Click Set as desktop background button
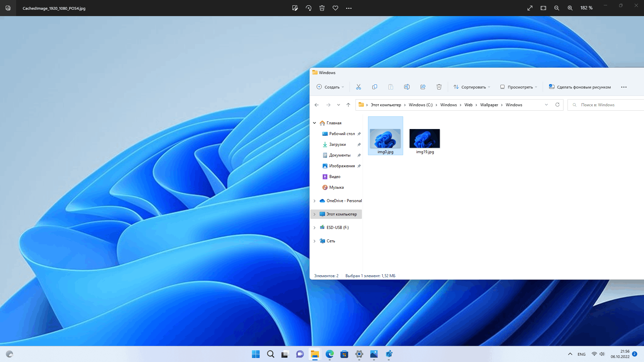Viewport: 644px width, 362px height. (x=579, y=86)
